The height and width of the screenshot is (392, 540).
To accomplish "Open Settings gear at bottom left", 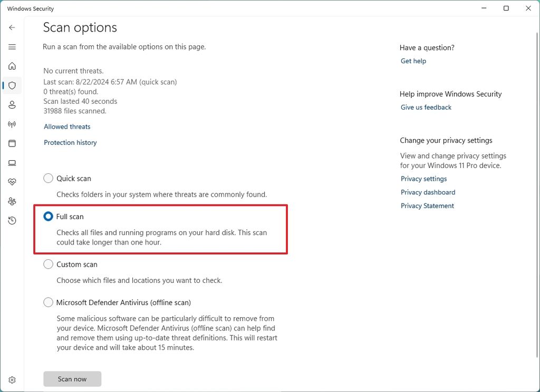I will click(12, 379).
